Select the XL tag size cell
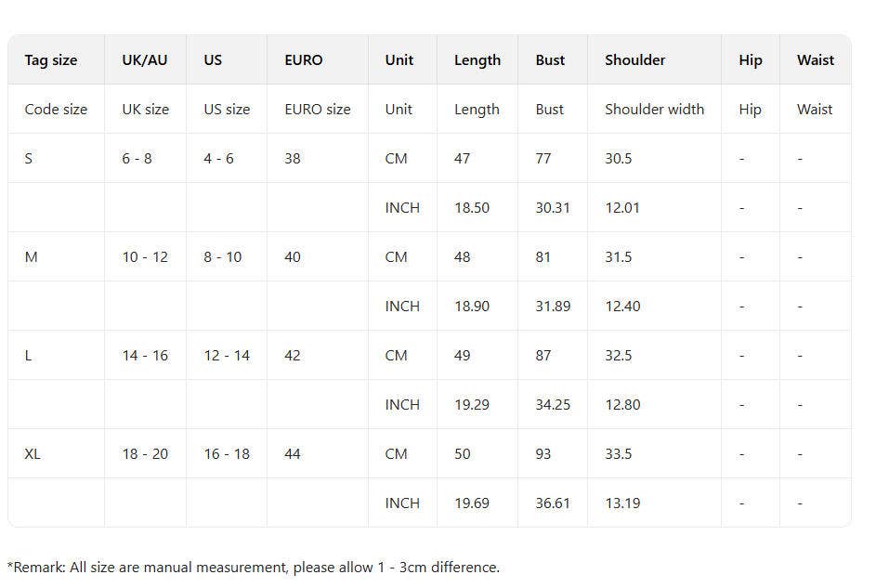 (33, 454)
